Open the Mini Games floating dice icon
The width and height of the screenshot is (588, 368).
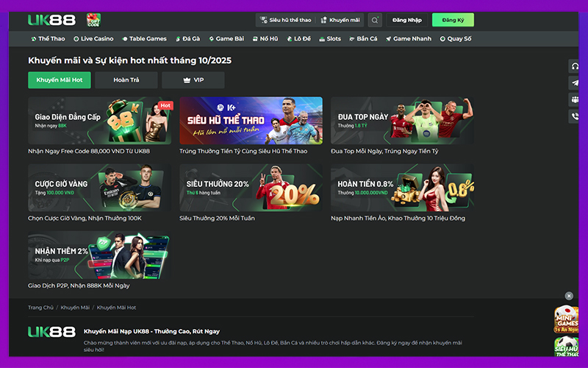[567, 319]
